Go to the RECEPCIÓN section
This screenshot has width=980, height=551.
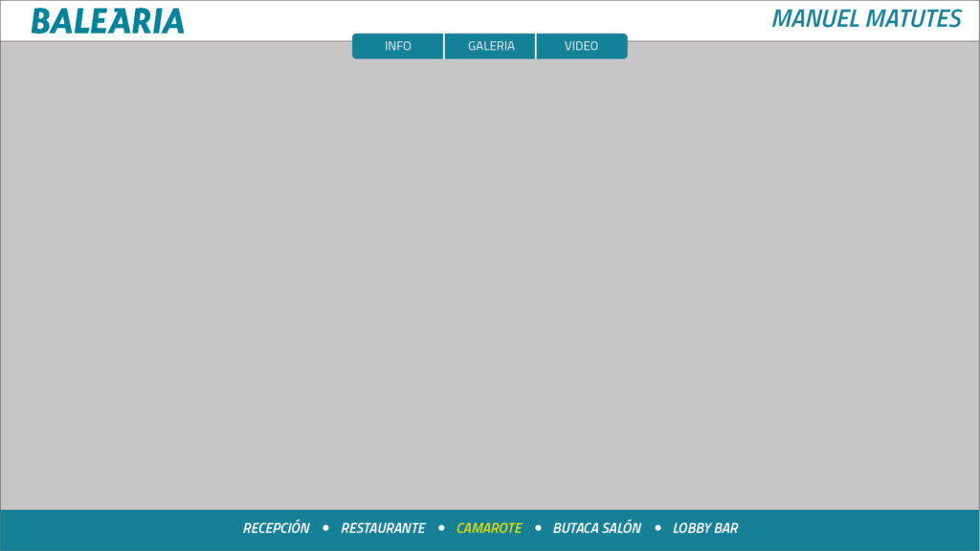coord(277,528)
